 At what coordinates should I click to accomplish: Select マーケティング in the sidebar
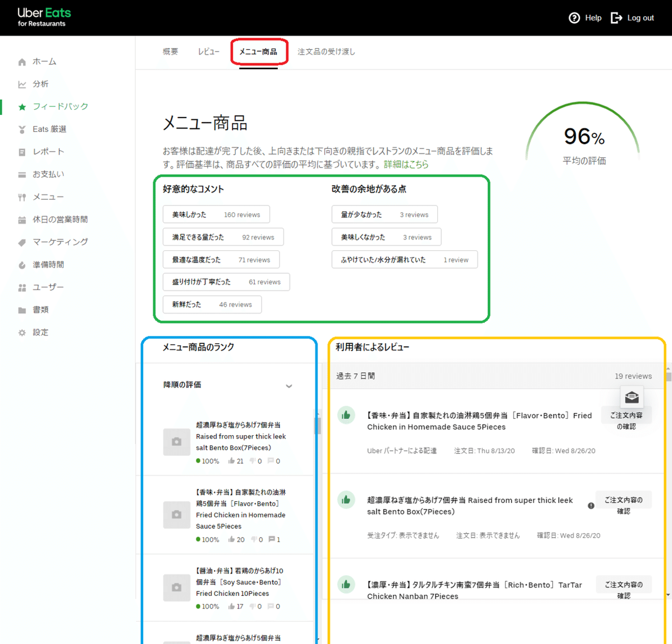60,242
